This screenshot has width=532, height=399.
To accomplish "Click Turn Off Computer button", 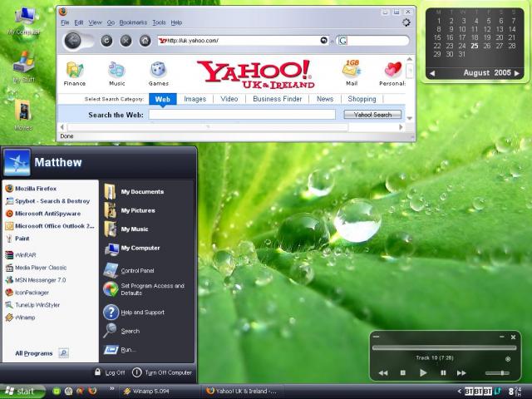I will 162,372.
